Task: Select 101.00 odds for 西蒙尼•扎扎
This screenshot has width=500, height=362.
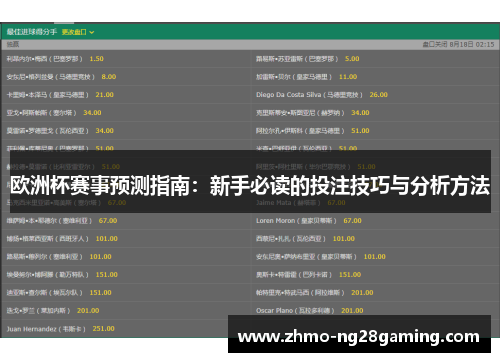Action: coord(344,239)
